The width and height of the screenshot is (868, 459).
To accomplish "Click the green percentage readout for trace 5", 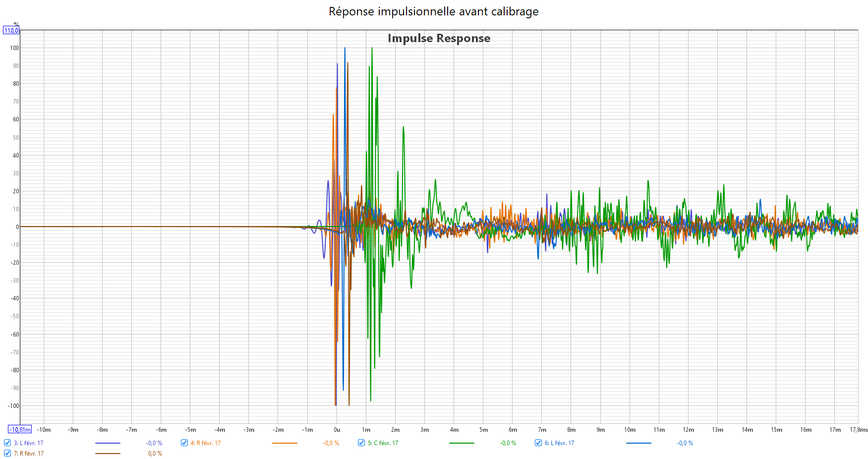I will pos(508,443).
